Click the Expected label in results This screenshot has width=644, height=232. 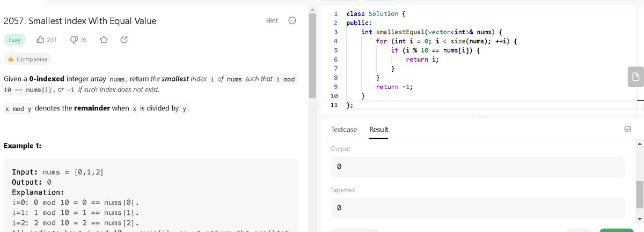coord(343,190)
